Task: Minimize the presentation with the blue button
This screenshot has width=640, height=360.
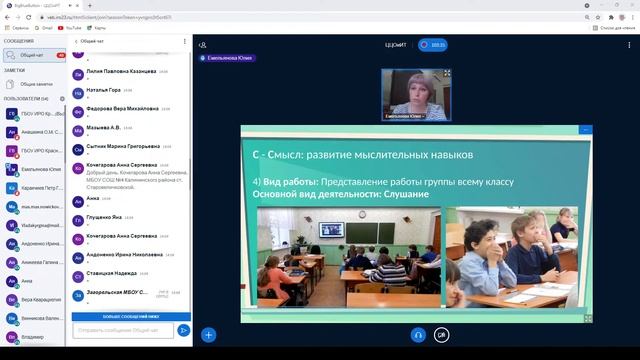Action: tap(585, 130)
